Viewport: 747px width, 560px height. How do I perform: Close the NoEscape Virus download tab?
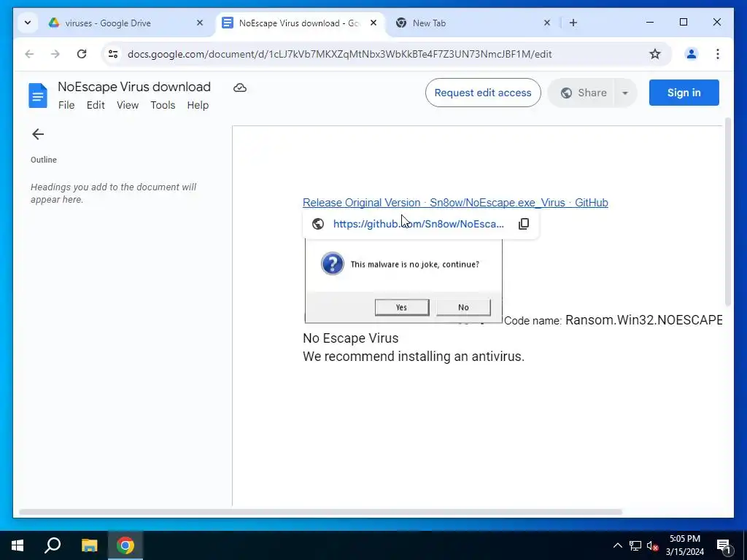click(373, 23)
